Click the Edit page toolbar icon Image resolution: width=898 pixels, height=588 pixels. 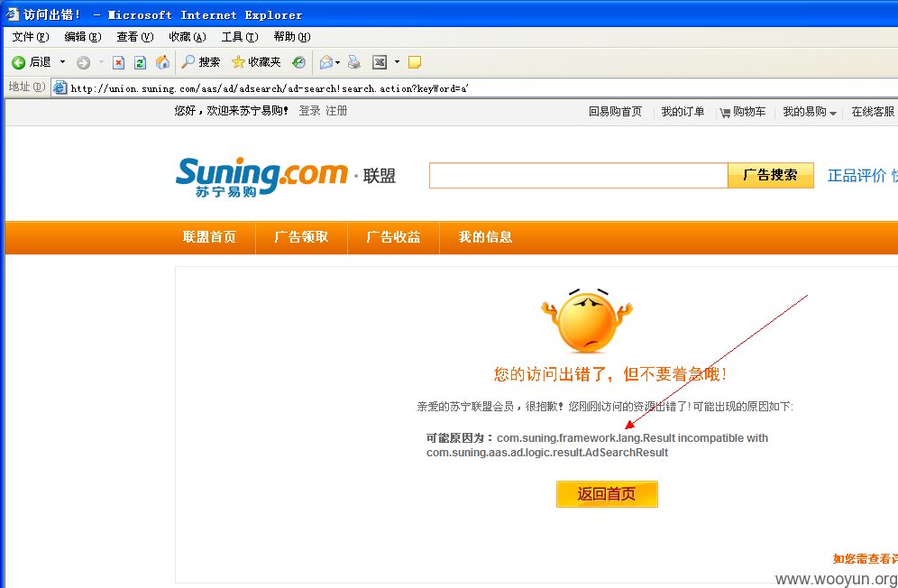(x=380, y=62)
